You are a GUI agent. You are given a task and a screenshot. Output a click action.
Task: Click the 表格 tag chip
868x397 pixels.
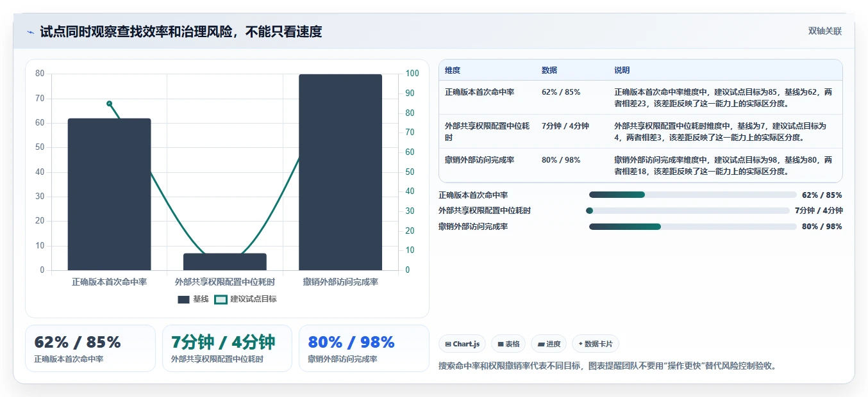[x=508, y=344]
